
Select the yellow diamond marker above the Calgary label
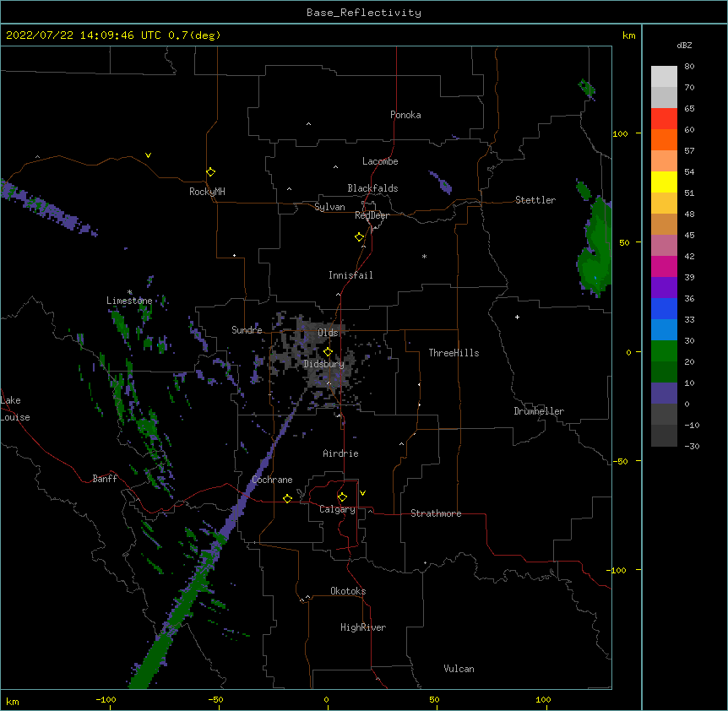tap(342, 497)
